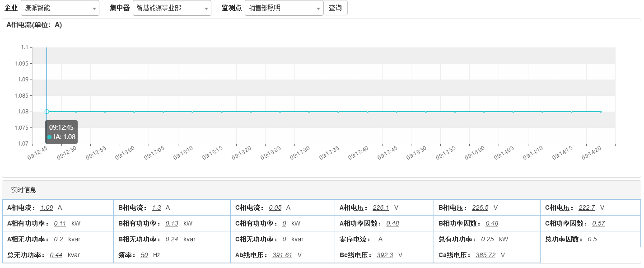Click the B相电流 value 1.3 link
Image resolution: width=644 pixels, height=268 pixels.
(156, 207)
